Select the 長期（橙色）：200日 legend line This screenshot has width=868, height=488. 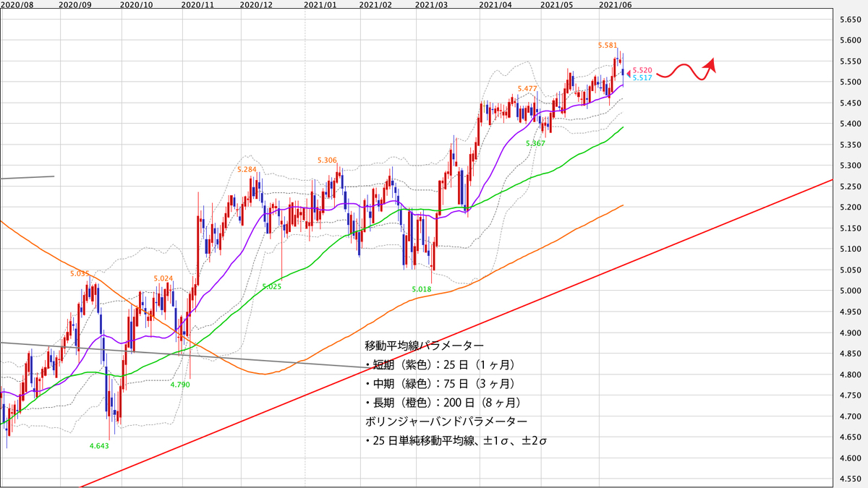coord(443,402)
